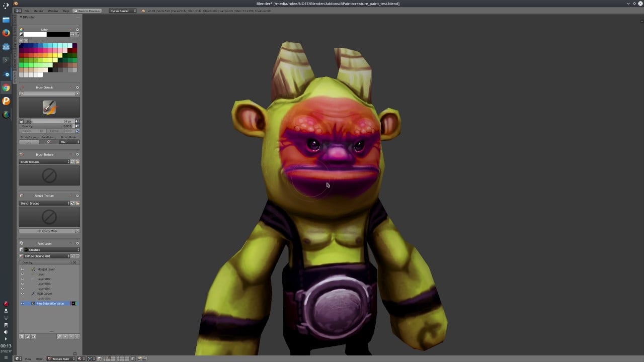The height and width of the screenshot is (362, 644).
Task: Open the Help menu
Action: tap(66, 11)
